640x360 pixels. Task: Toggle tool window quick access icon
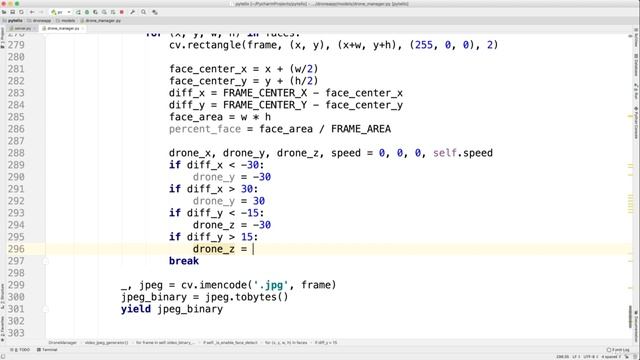click(3, 356)
